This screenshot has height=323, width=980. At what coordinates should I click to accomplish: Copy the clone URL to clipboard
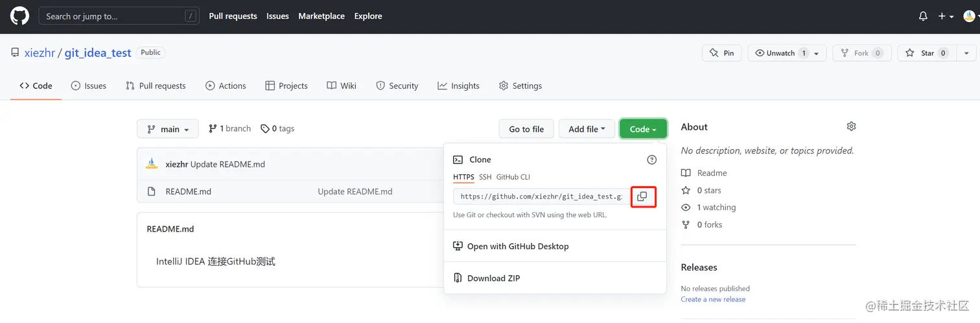pyautogui.click(x=642, y=197)
